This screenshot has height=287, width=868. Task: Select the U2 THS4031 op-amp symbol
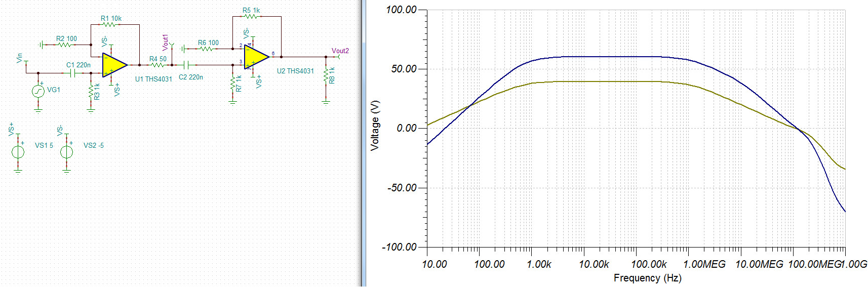[256, 57]
